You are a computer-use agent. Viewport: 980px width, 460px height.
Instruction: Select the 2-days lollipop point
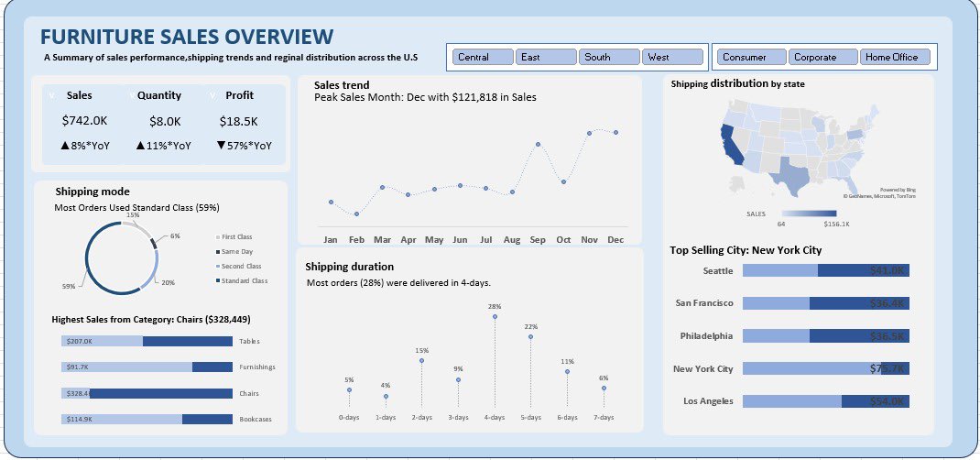[422, 361]
